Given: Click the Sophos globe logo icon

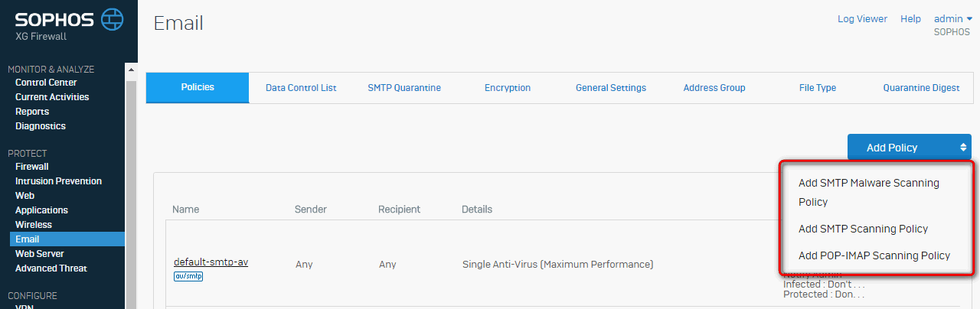Looking at the screenshot, I should [x=113, y=18].
